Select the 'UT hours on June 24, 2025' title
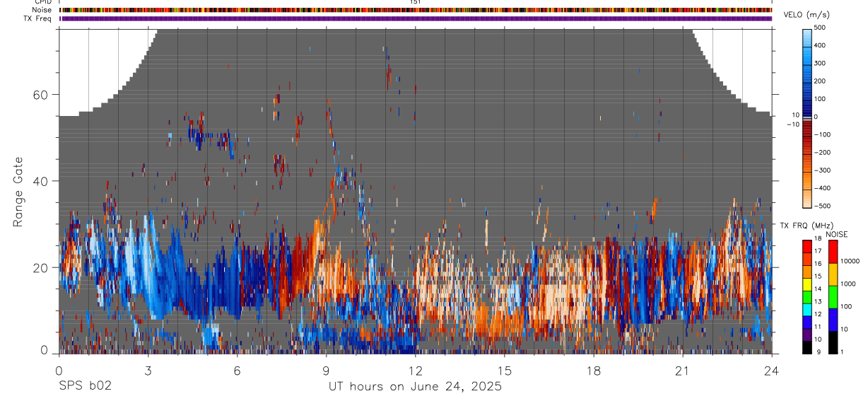 tap(415, 387)
